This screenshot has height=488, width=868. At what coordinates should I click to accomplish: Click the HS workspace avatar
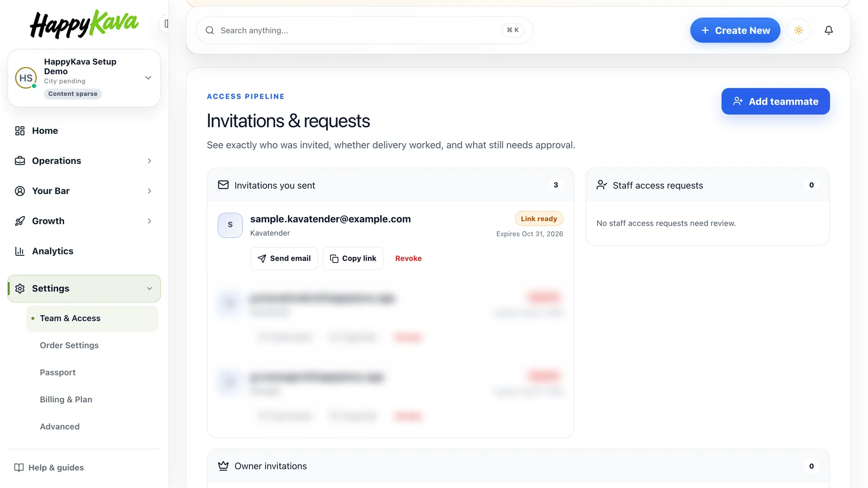(x=26, y=78)
